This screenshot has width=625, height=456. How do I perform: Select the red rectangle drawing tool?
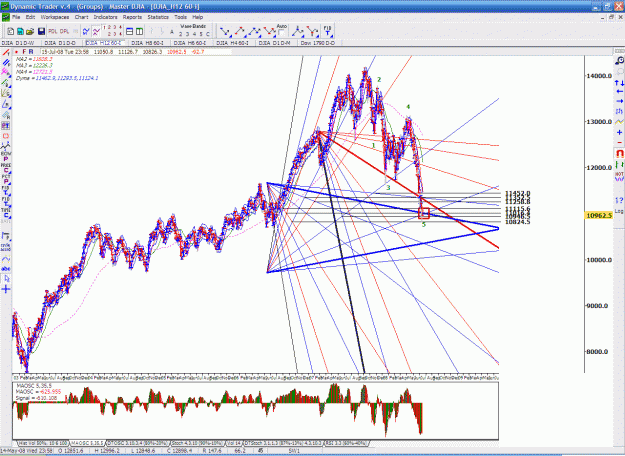point(6,136)
